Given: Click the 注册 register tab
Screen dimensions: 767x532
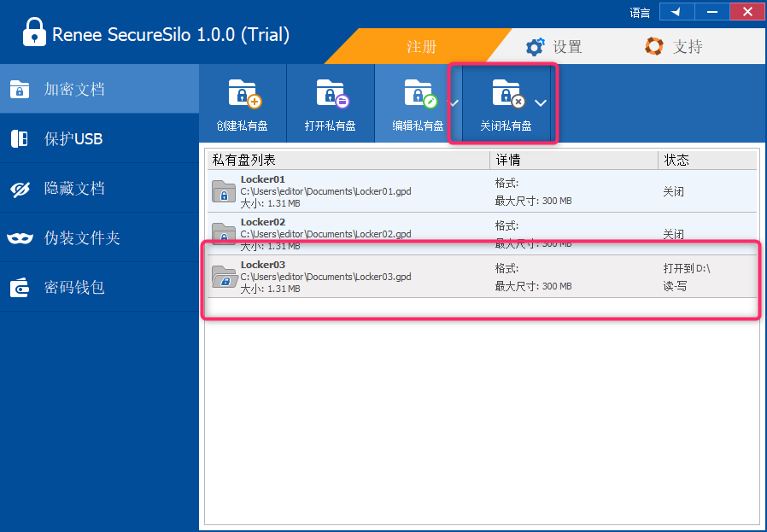Looking at the screenshot, I should point(422,47).
